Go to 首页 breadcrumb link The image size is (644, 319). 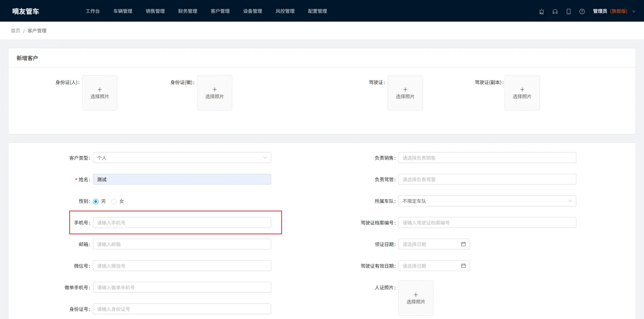click(x=15, y=31)
